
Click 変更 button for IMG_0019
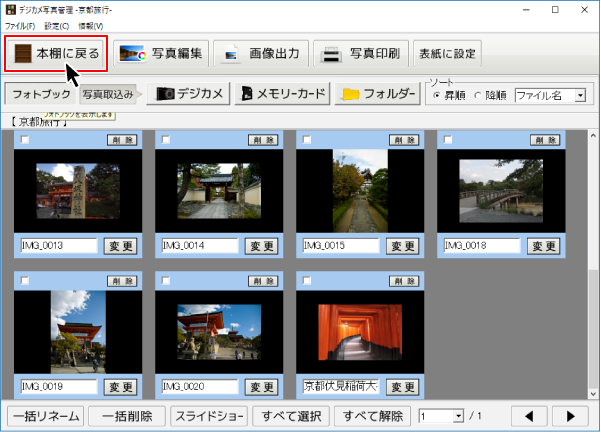pyautogui.click(x=121, y=387)
